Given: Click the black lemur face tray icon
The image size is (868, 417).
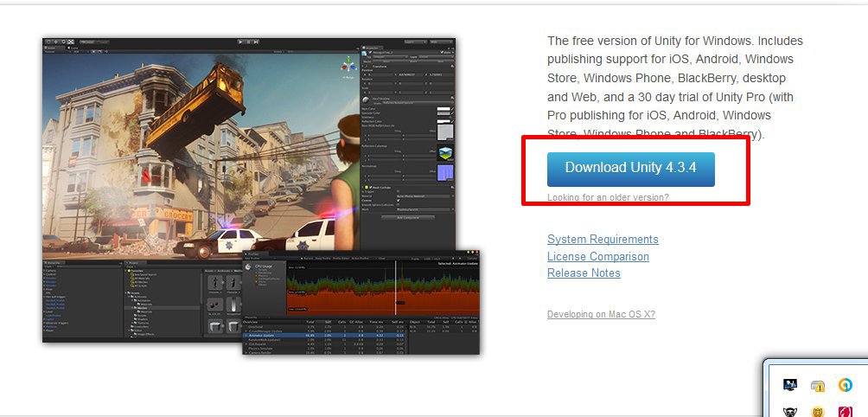Looking at the screenshot, I should (x=790, y=412).
